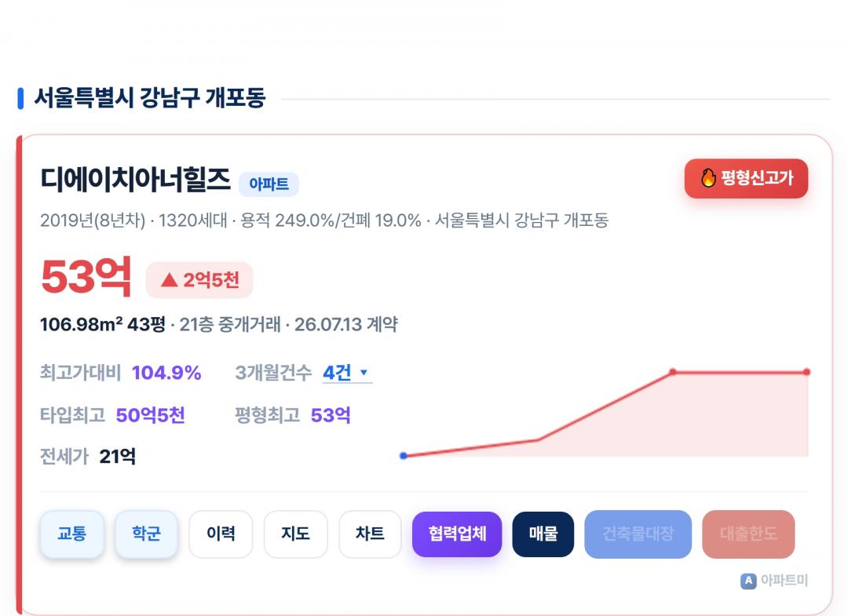Click the 건축물대장 building register button
This screenshot has width=848, height=616.
638,534
